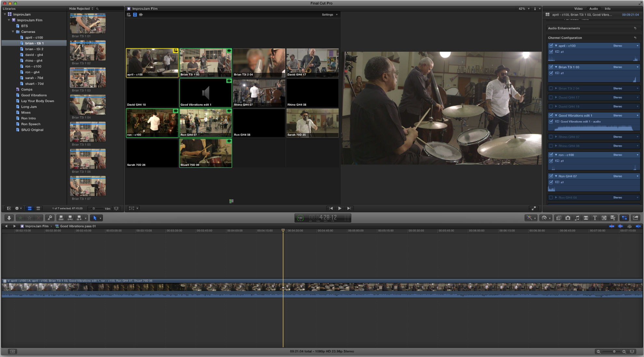Open the Music and Sound browser

point(577,218)
